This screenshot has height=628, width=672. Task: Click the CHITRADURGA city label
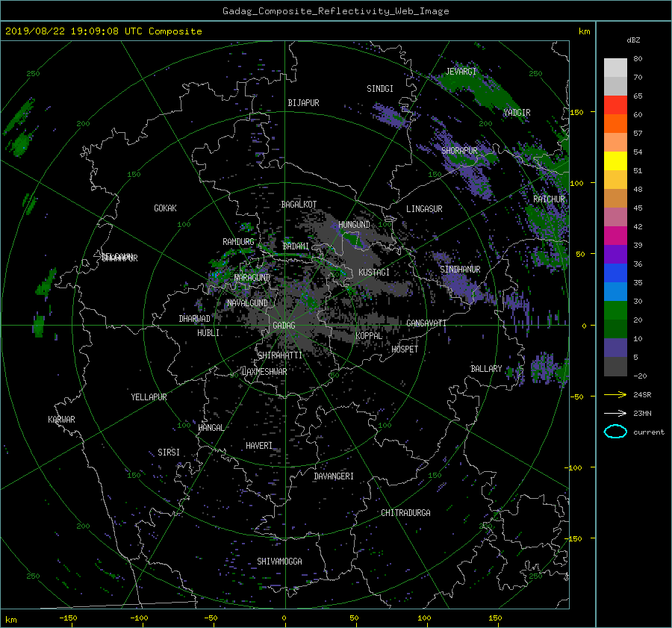click(x=406, y=513)
